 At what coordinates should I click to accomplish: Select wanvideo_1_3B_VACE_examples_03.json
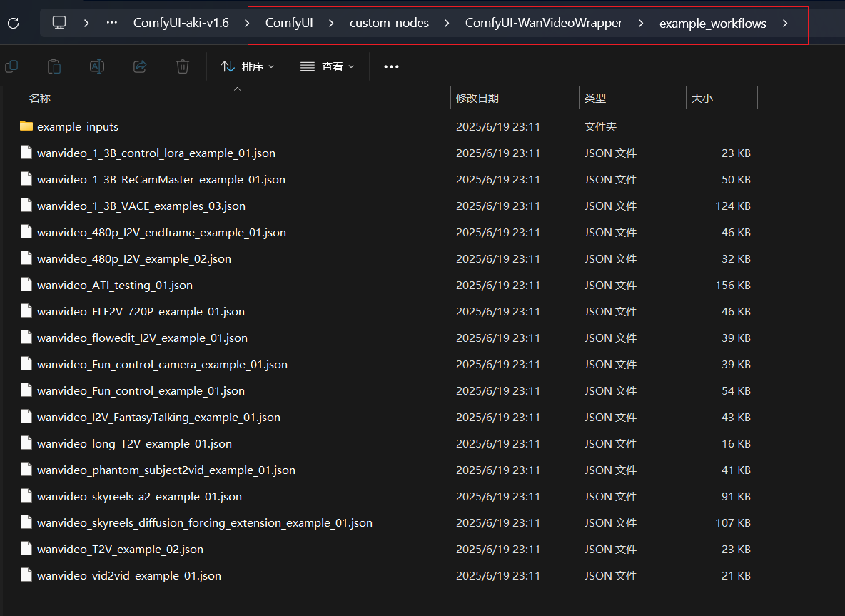click(x=141, y=206)
